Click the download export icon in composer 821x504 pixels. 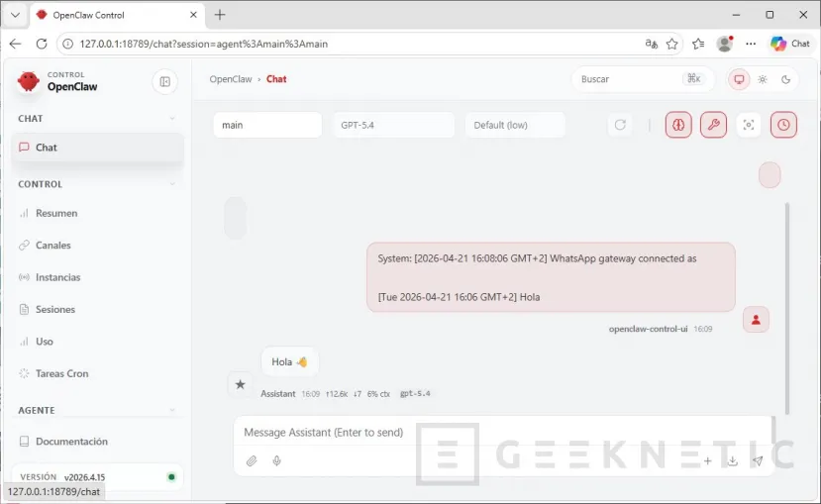[x=733, y=461]
